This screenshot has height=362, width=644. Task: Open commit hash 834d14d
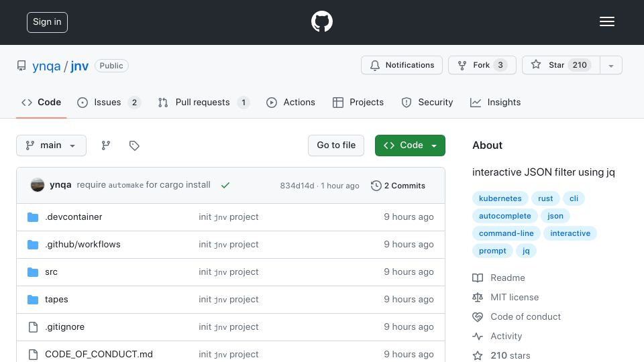[297, 186]
